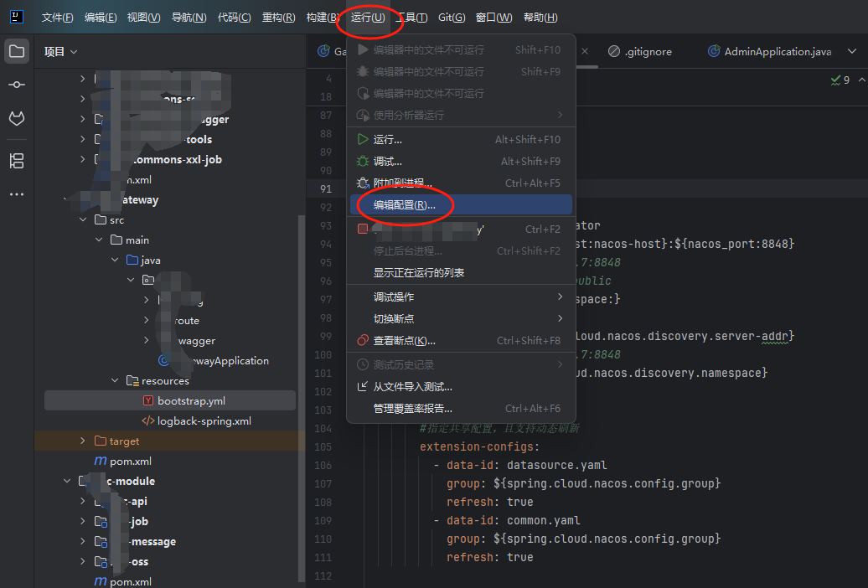The width and height of the screenshot is (868, 588).
Task: Collapse the java folder node
Action: pyautogui.click(x=115, y=260)
